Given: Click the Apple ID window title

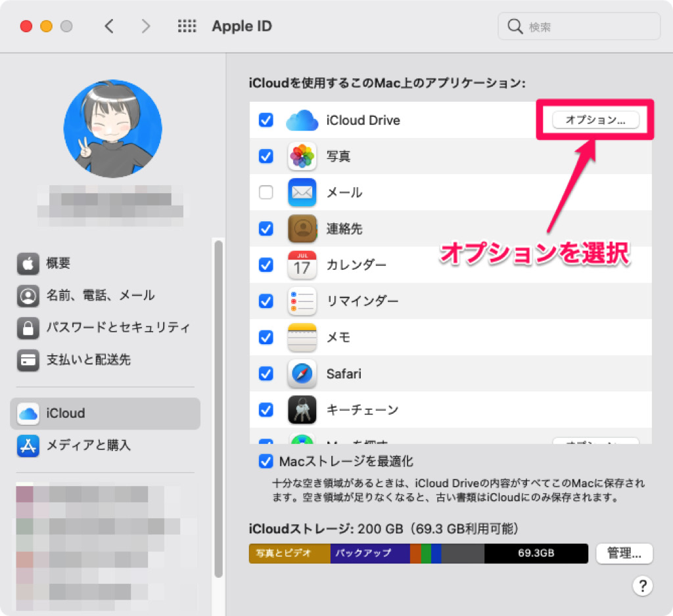Looking at the screenshot, I should (x=242, y=26).
